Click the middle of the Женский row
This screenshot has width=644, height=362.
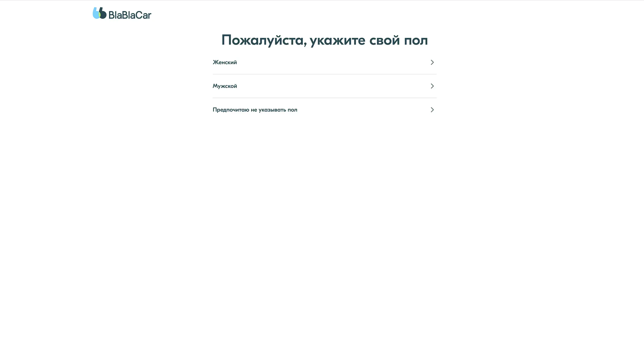pos(324,63)
